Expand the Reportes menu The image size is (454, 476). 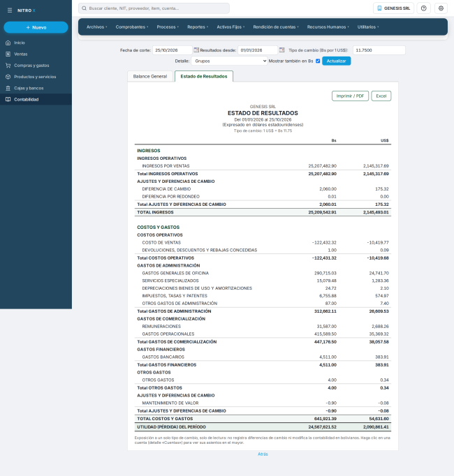198,27
